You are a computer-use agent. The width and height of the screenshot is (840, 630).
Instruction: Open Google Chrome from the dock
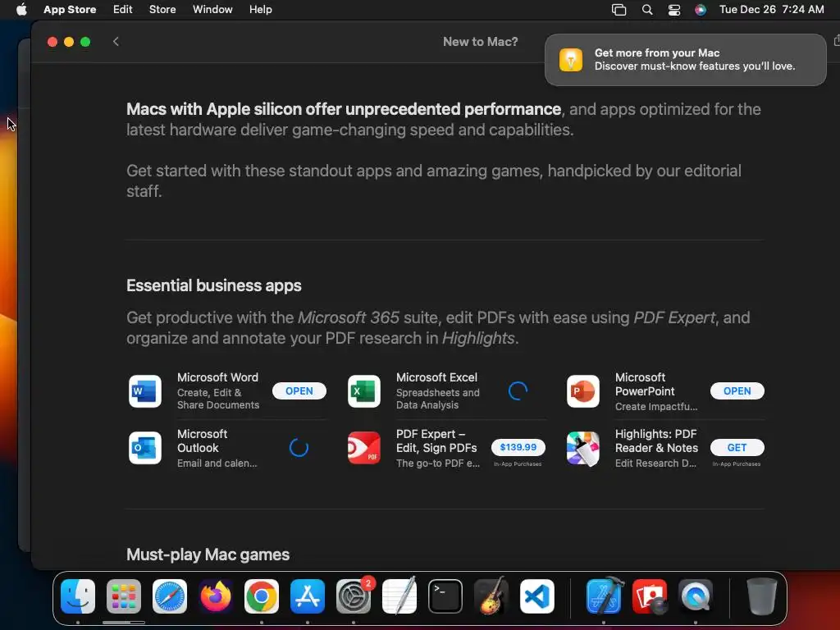262,596
